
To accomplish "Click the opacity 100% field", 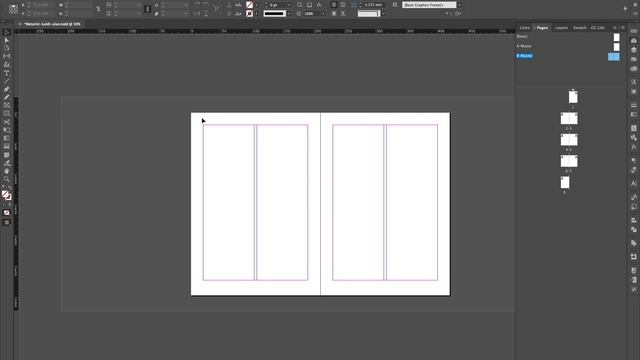I will click(x=312, y=13).
